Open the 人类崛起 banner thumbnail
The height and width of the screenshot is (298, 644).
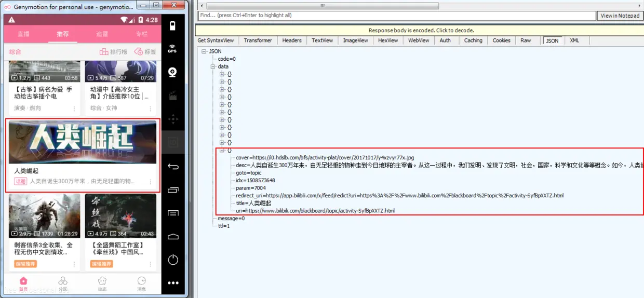[83, 142]
